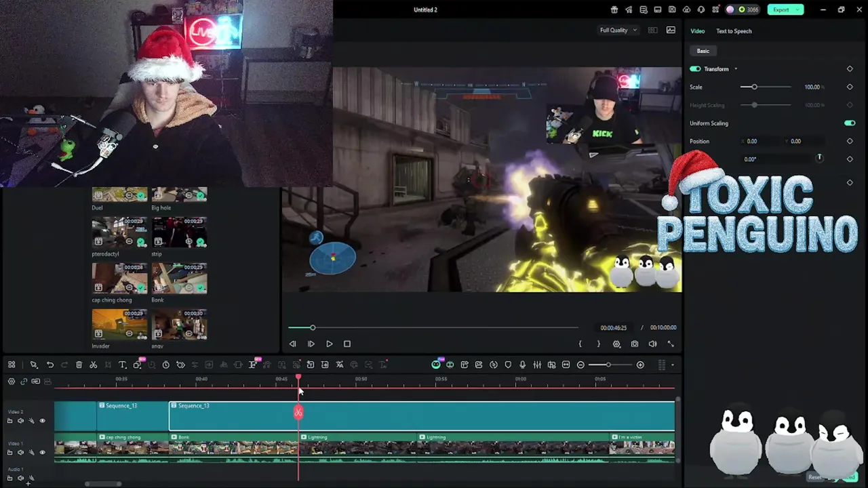Select the Bonk media thumbnail
This screenshot has height=488, width=868.
point(179,279)
